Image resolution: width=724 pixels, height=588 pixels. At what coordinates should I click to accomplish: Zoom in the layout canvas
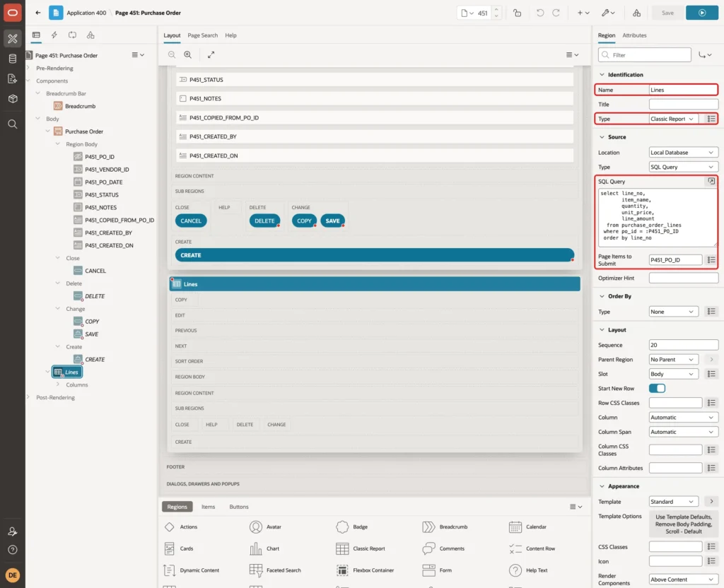[x=188, y=54]
